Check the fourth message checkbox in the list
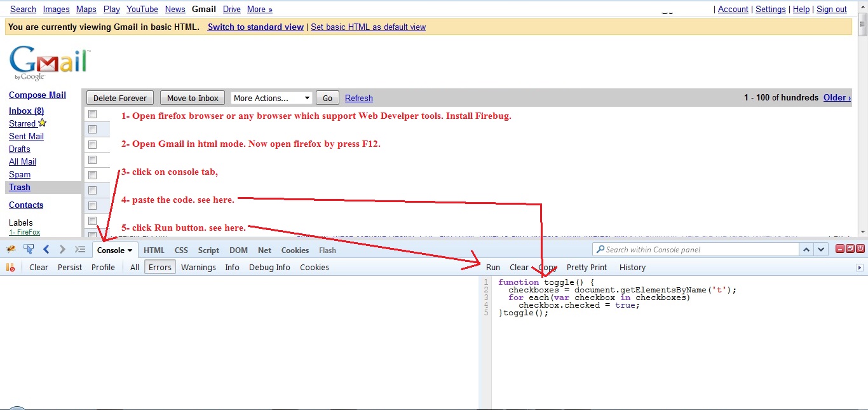This screenshot has height=410, width=868. 92,160
